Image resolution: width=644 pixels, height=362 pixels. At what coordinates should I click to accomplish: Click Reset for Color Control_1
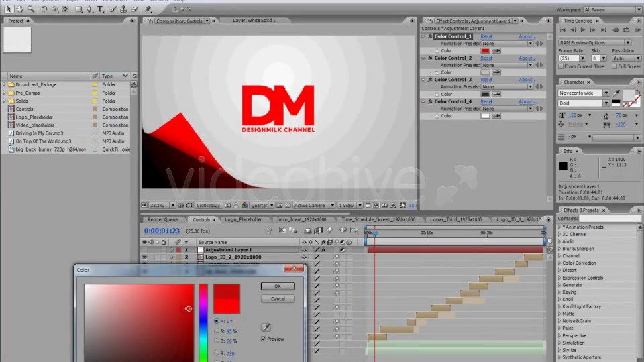[486, 36]
